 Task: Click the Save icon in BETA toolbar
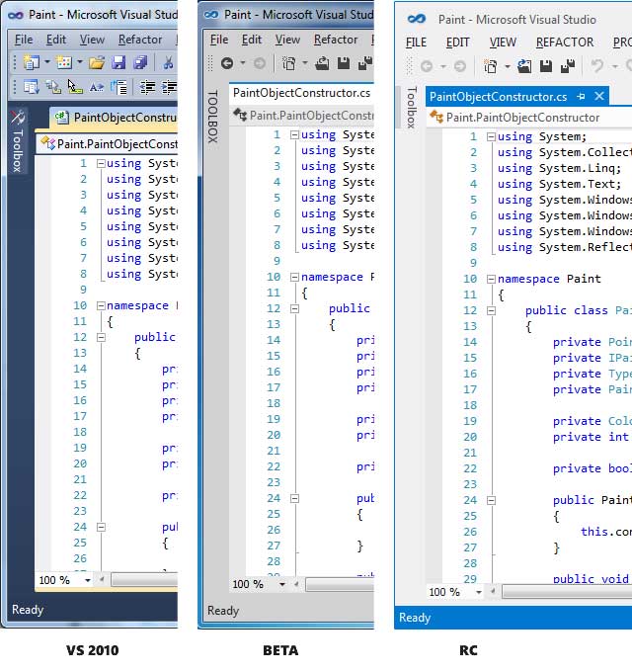click(x=344, y=63)
